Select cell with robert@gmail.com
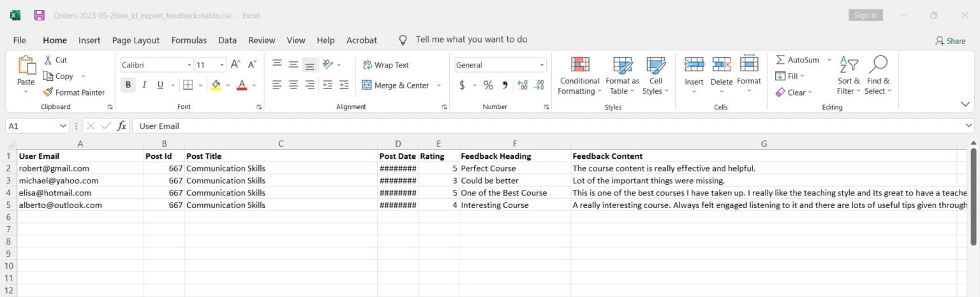 click(80, 168)
